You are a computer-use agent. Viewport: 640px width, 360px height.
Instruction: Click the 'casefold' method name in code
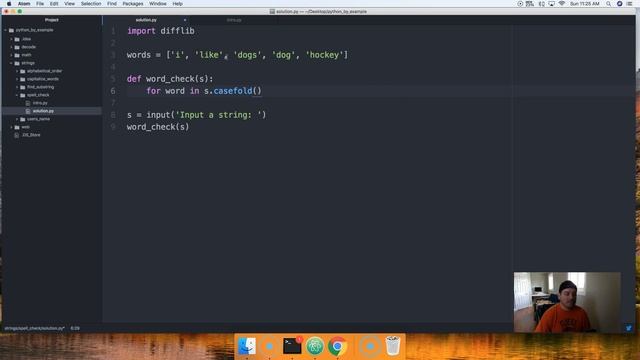tap(233, 91)
